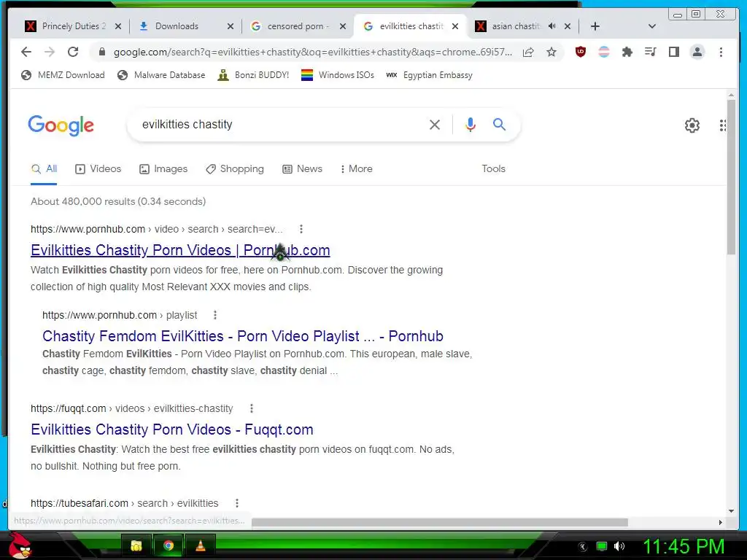The image size is (747, 560).
Task: Click the horizontal scrollbar thumb
Action: point(439,522)
